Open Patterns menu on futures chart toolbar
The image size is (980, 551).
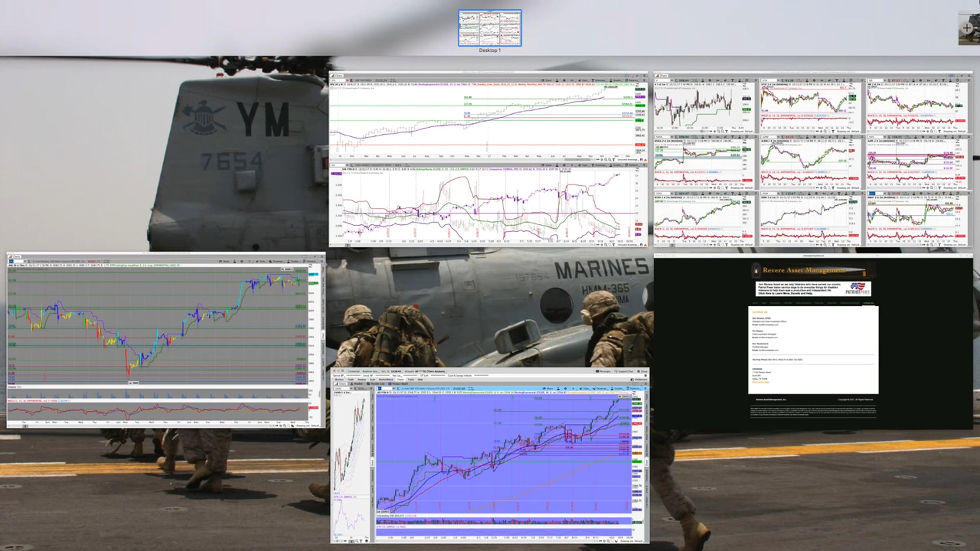[634, 389]
